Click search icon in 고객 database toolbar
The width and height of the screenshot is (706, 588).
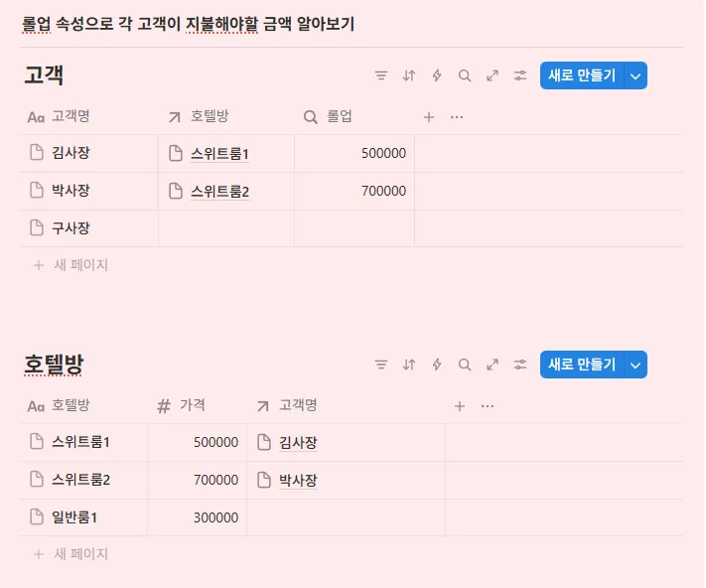(465, 75)
